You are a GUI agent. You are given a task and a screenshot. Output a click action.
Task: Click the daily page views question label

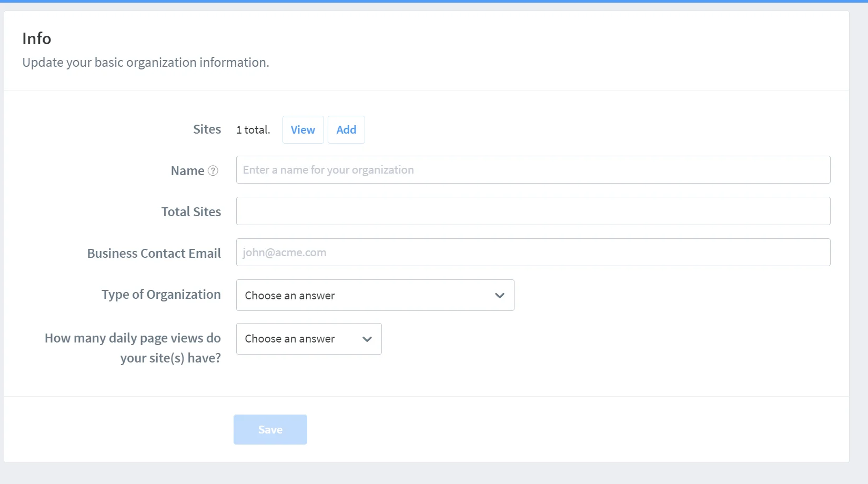[133, 348]
